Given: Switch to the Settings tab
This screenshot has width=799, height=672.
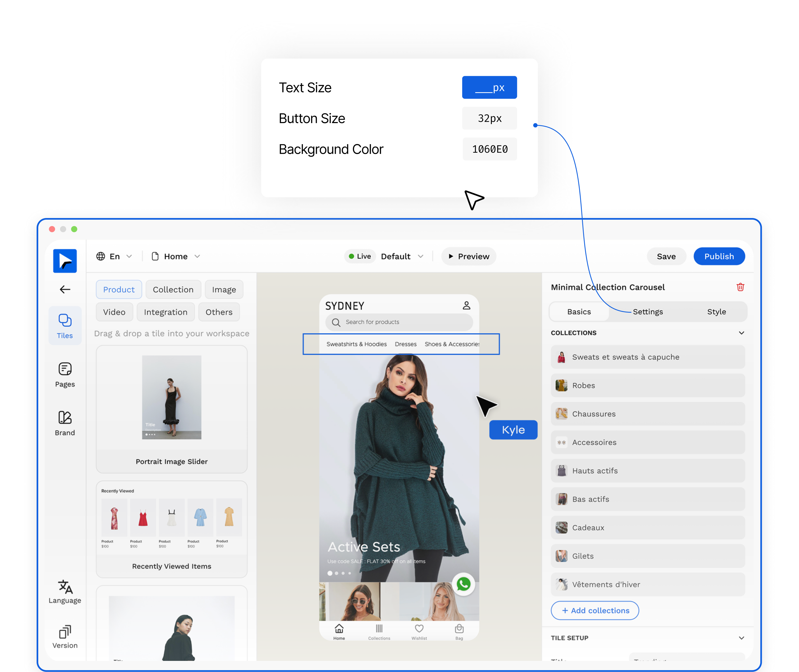Looking at the screenshot, I should (648, 312).
